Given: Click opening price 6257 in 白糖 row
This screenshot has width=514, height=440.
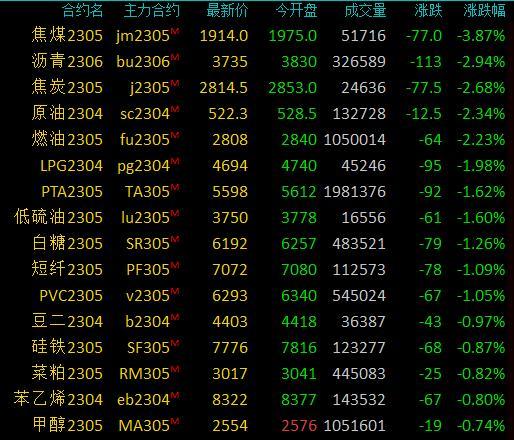Looking at the screenshot, I should click(x=299, y=244).
